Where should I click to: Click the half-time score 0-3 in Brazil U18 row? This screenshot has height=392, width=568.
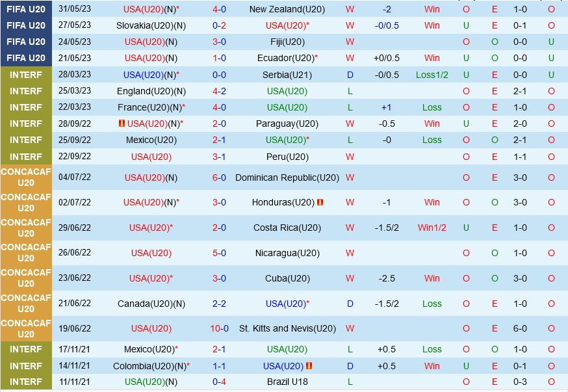pyautogui.click(x=520, y=382)
